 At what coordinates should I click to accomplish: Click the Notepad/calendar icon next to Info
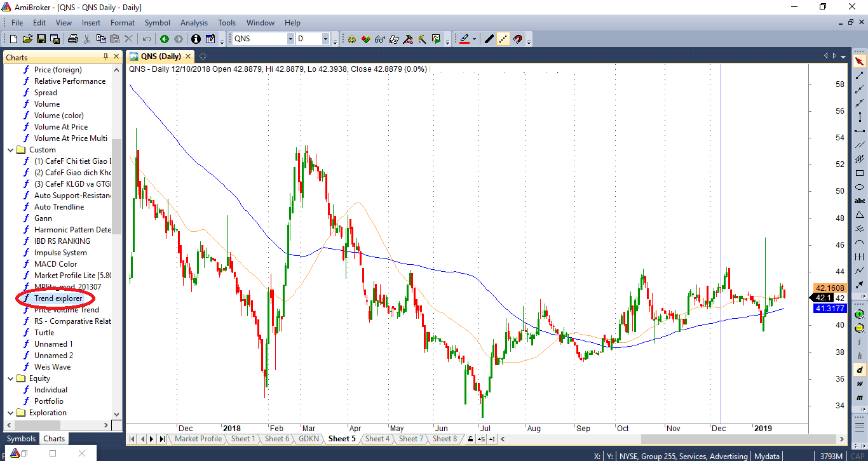tap(210, 39)
